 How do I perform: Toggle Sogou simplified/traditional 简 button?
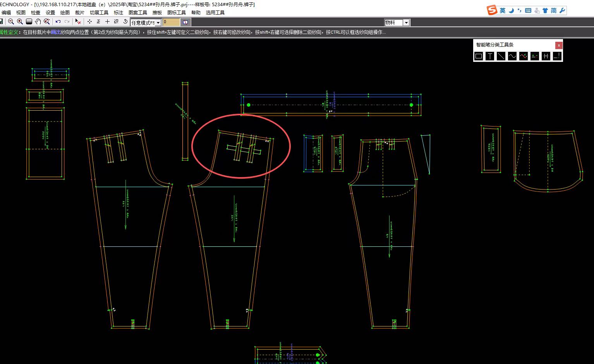[x=554, y=11]
